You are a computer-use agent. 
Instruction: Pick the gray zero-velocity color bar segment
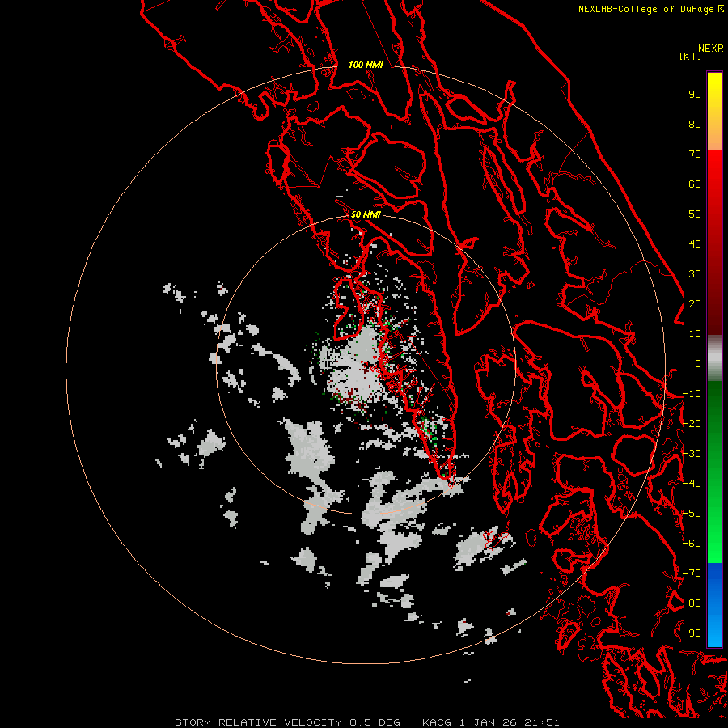(714, 358)
